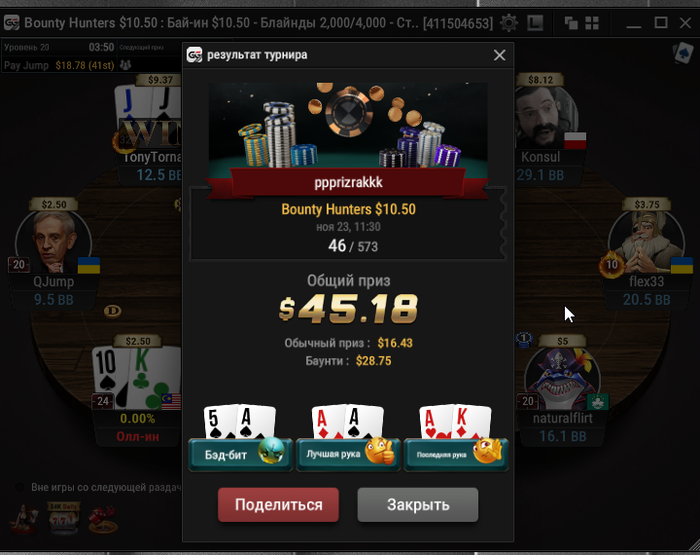Click the card icon at top right
Viewport: 700px width, 555px height.
683,54
